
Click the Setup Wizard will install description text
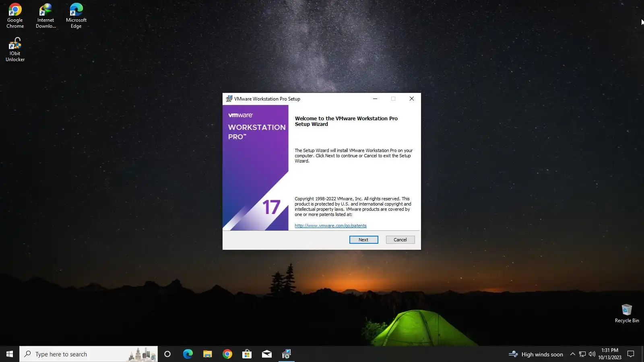[353, 156]
